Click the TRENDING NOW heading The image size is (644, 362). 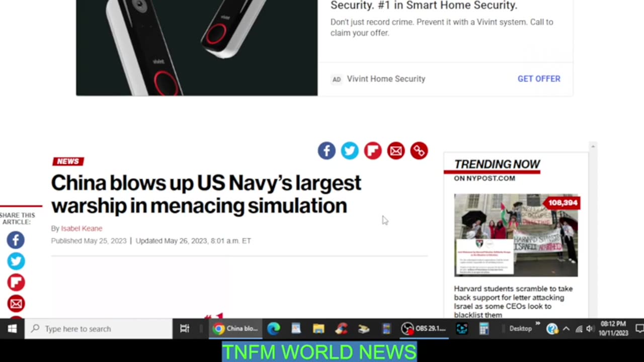[497, 164]
